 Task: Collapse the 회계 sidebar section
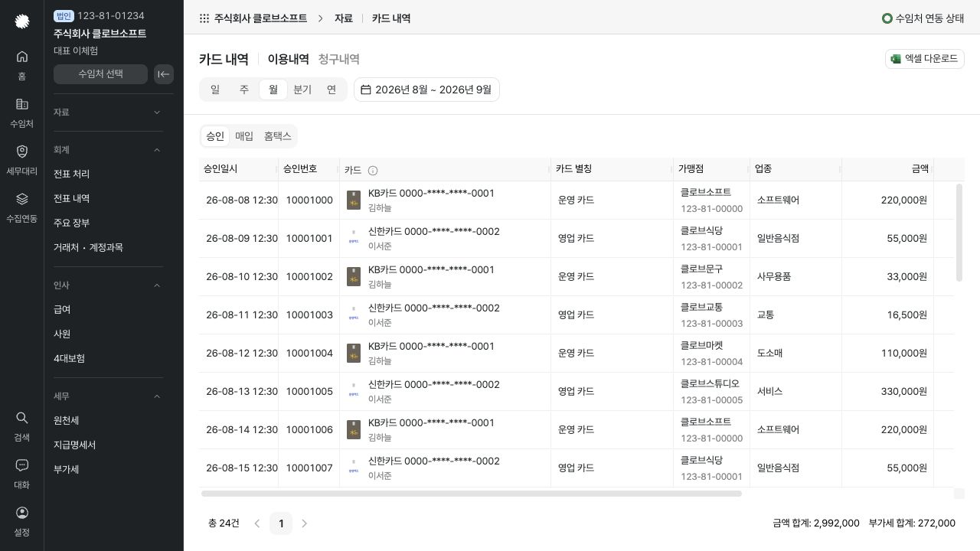(108, 150)
